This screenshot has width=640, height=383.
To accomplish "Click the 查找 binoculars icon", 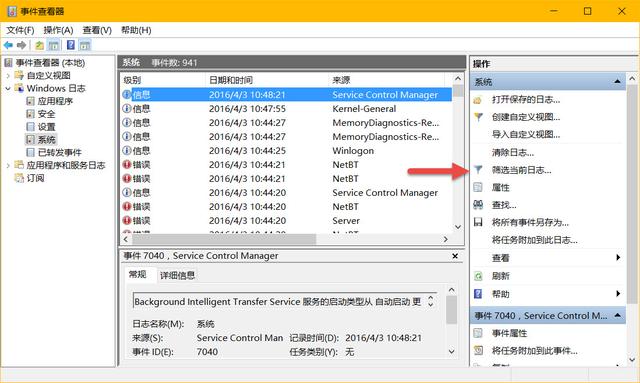I will 478,205.
